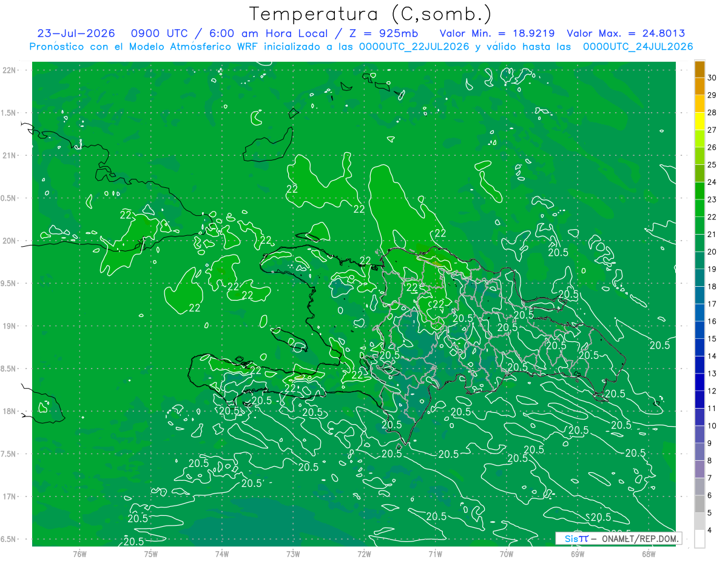Click the '7' value on the color scale
This screenshot has height=562, width=728.
pos(710,478)
